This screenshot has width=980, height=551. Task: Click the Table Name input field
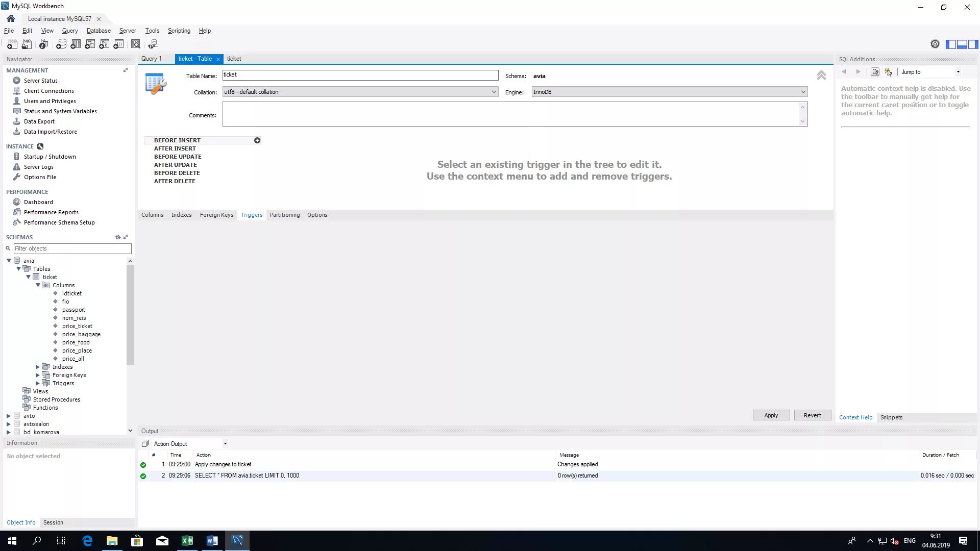tap(360, 75)
